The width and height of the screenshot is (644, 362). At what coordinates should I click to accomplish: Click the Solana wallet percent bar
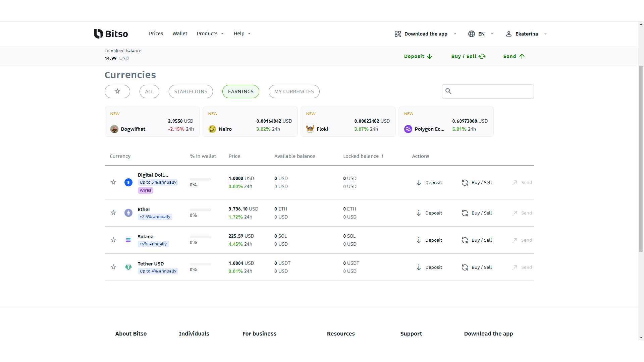[x=201, y=237]
